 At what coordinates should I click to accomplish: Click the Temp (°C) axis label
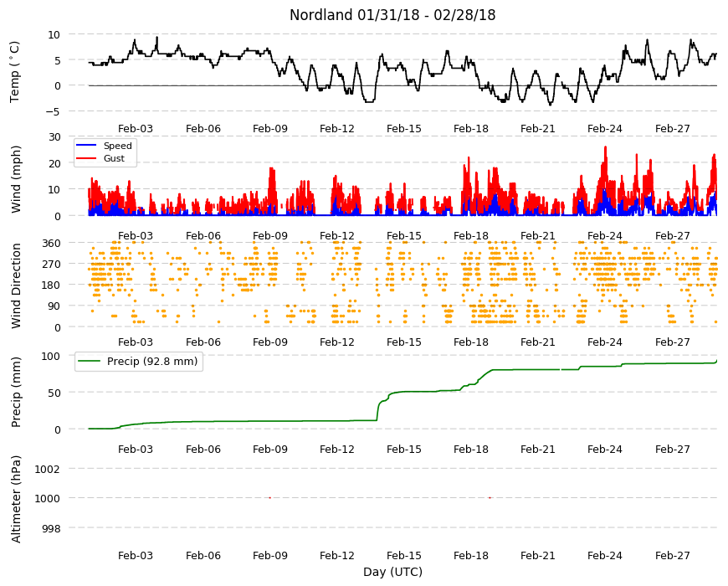(15, 72)
